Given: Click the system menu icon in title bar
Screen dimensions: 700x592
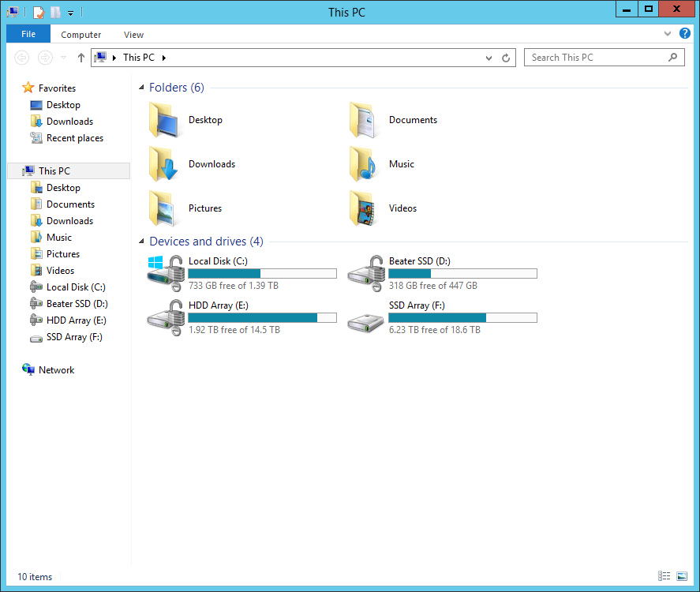Looking at the screenshot, I should click(x=13, y=12).
